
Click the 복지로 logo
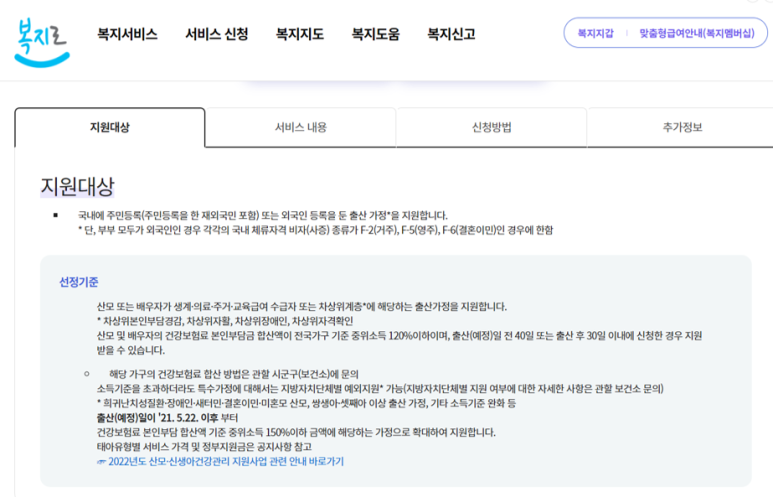pos(42,42)
